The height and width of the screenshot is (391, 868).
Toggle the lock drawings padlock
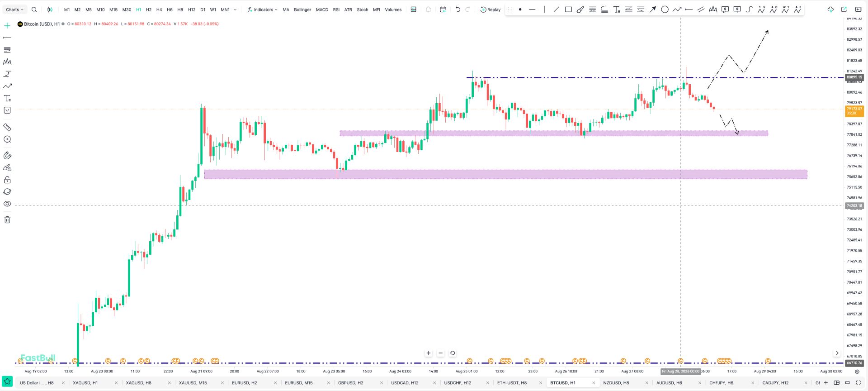(7, 180)
